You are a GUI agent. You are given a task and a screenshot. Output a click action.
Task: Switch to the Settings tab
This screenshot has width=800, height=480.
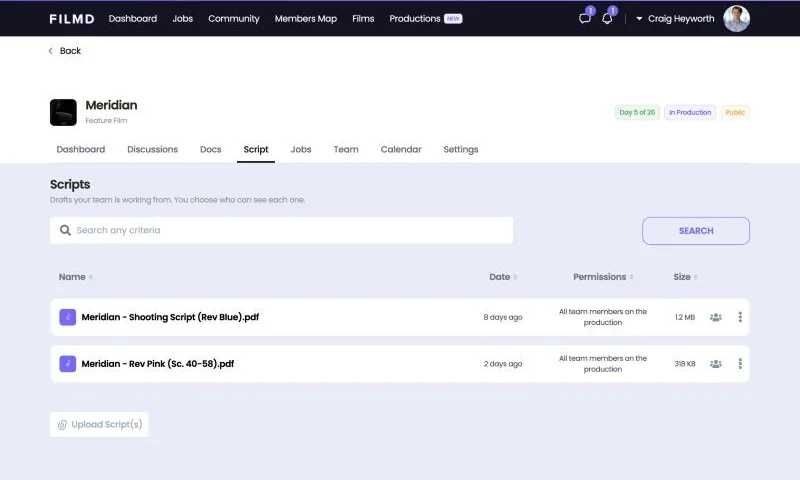pyautogui.click(x=461, y=149)
